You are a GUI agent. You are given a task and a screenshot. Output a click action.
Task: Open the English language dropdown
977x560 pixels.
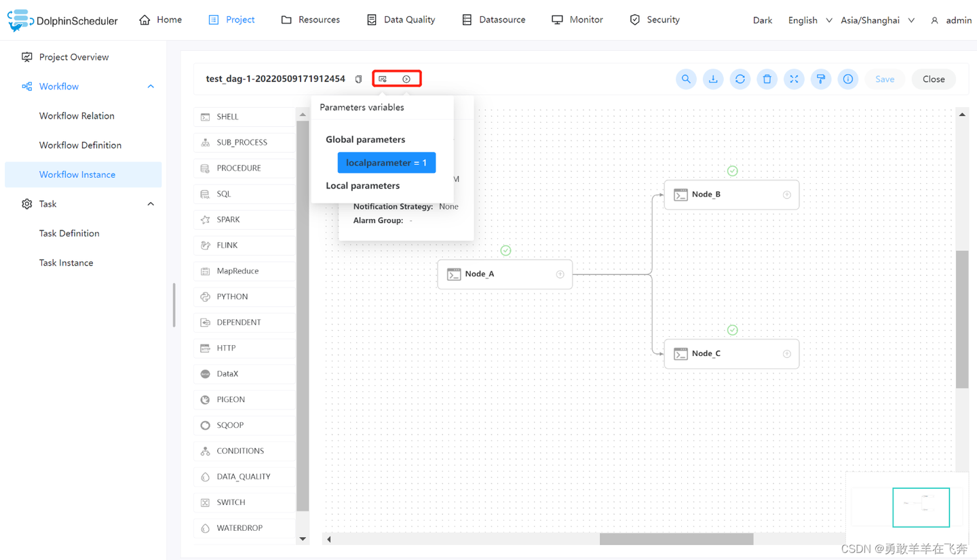point(810,20)
